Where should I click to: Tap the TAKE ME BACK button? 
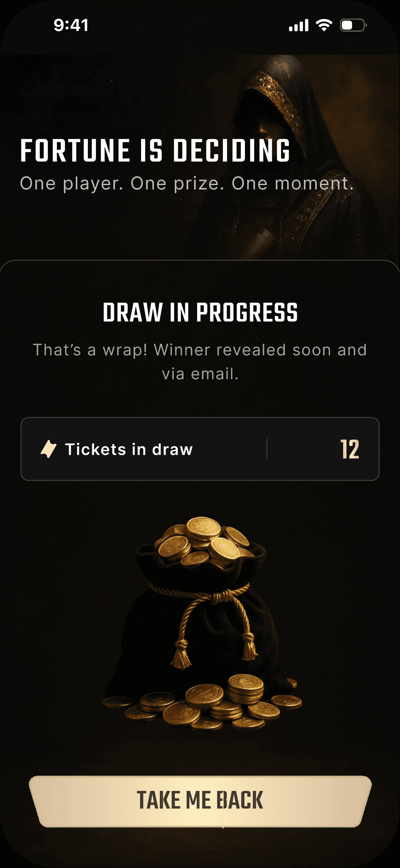point(200,801)
